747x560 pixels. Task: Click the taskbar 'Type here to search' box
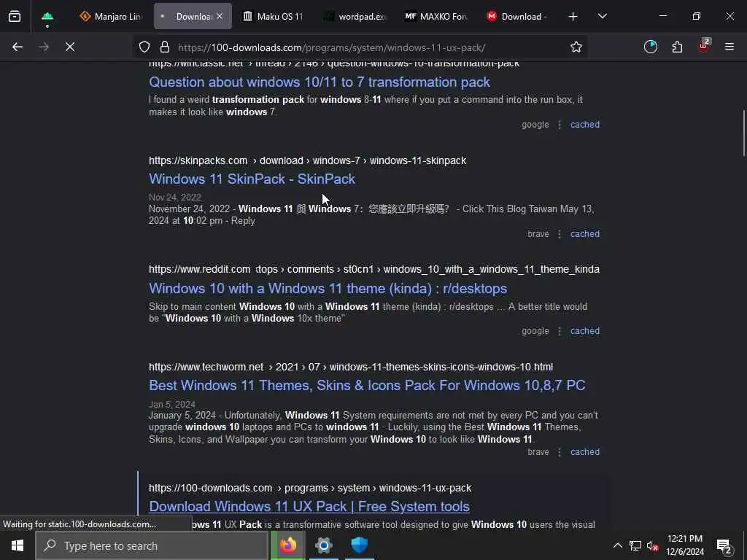point(152,545)
